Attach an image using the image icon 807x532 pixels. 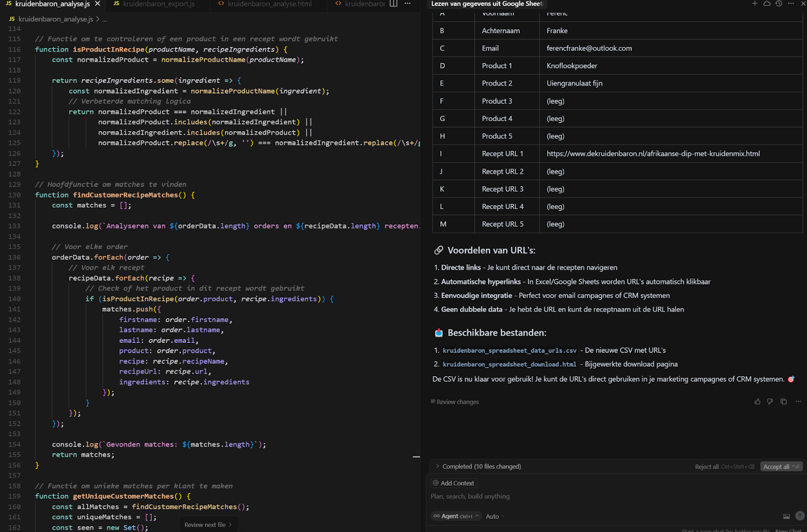pyautogui.click(x=786, y=516)
